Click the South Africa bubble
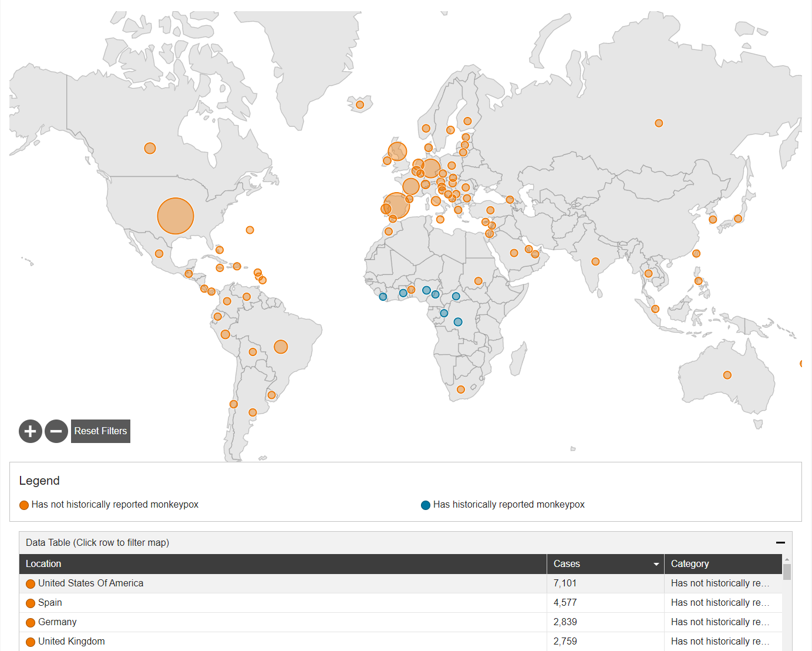The image size is (812, 651). (461, 390)
